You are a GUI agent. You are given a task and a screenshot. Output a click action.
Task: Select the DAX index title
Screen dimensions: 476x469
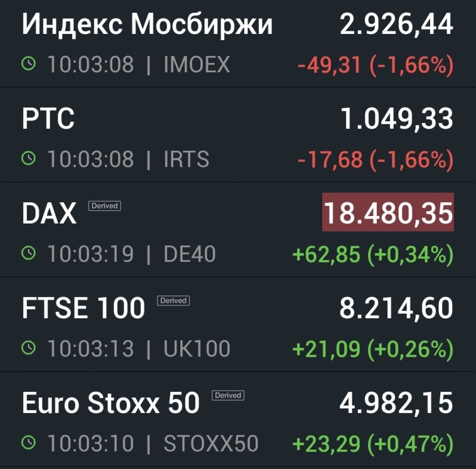point(49,215)
